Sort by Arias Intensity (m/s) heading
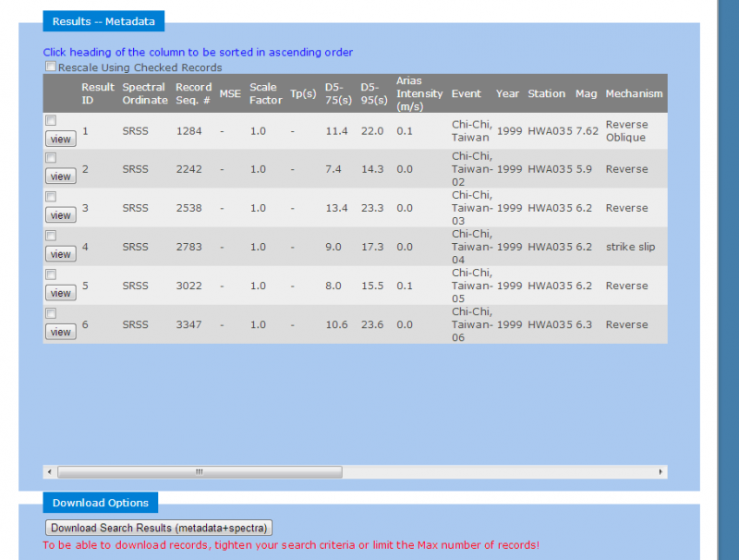The height and width of the screenshot is (560, 739). coord(419,93)
